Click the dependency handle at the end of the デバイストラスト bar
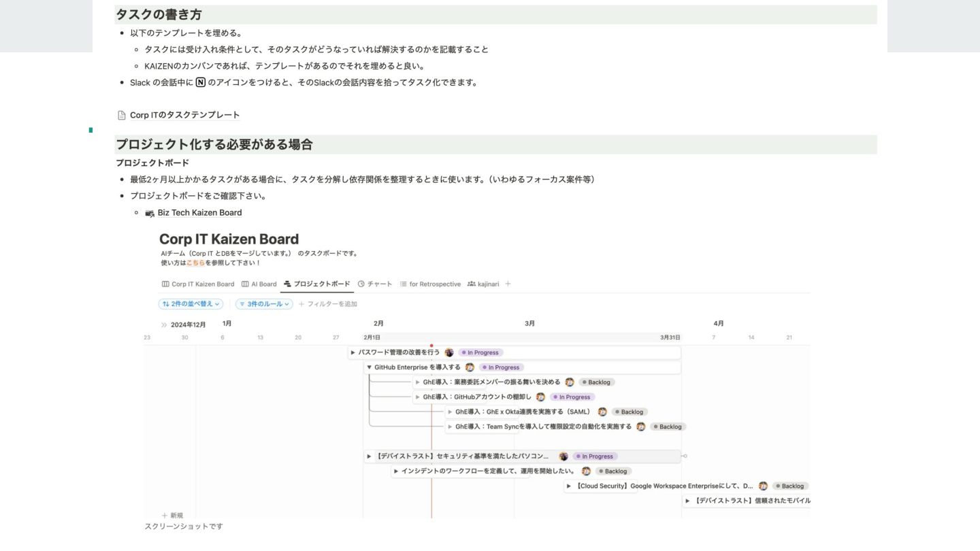Viewport: 980px width, 551px height. tap(685, 456)
